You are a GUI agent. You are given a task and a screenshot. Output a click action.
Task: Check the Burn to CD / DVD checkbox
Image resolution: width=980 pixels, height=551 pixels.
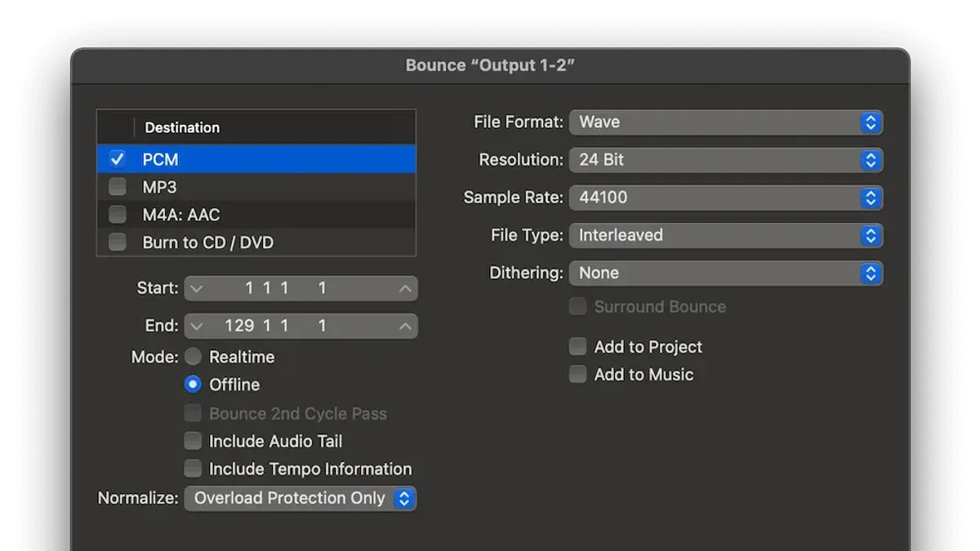tap(118, 242)
